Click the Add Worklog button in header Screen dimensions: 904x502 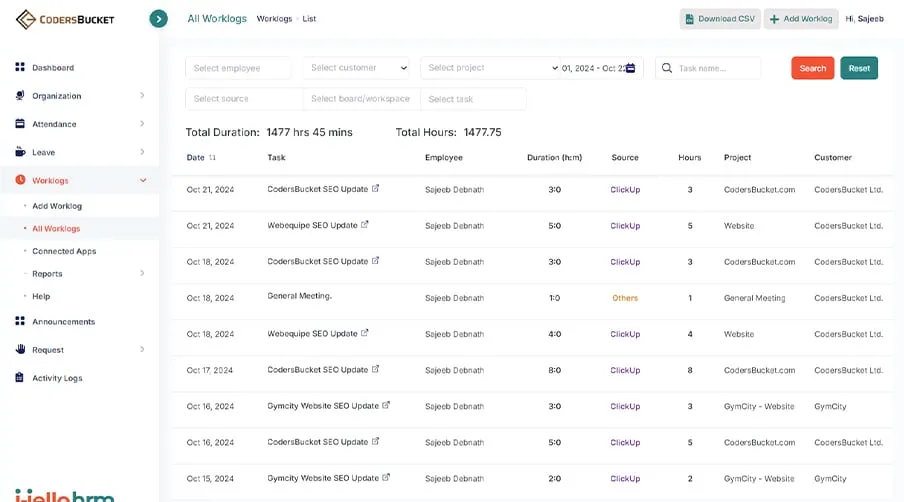801,19
